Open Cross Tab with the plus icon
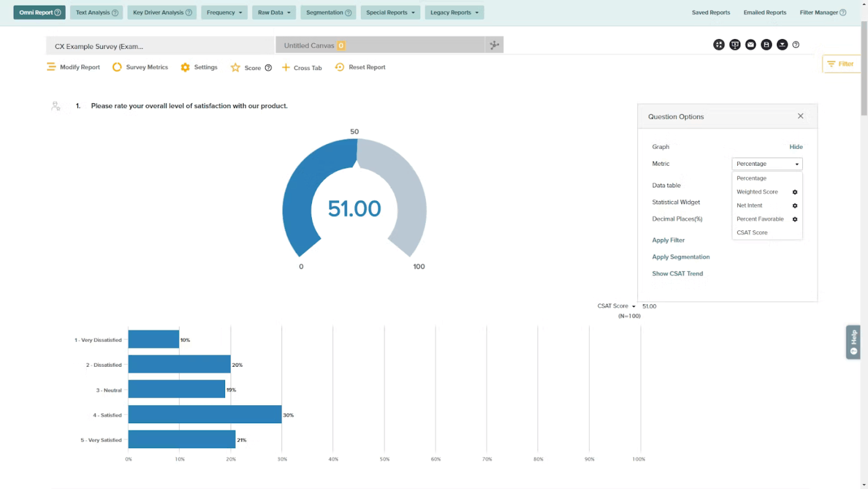 click(x=285, y=67)
